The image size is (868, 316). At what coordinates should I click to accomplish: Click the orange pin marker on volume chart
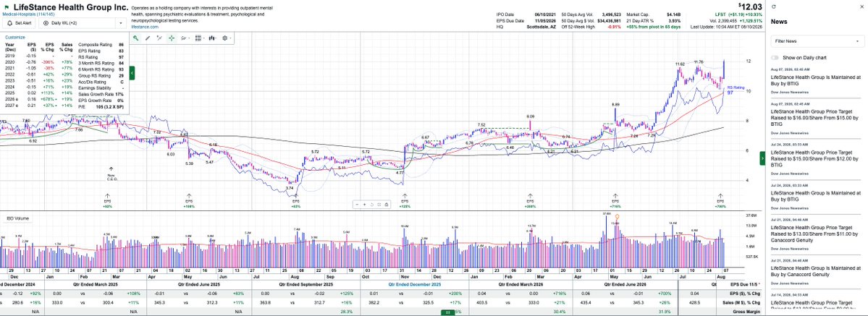pyautogui.click(x=618, y=217)
